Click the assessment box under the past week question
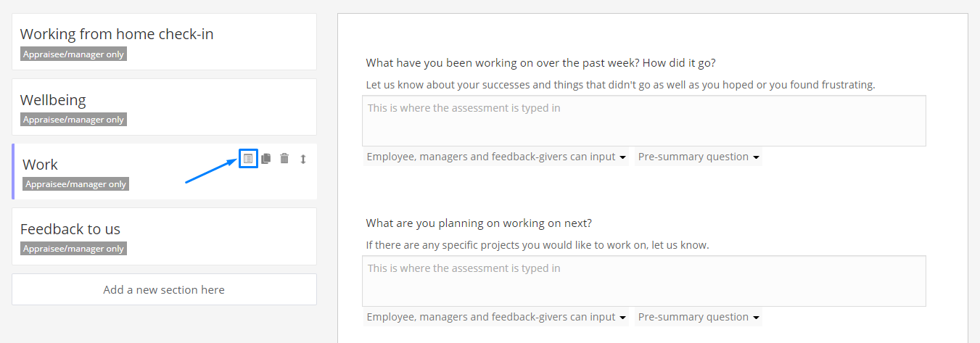The image size is (980, 343). 643,120
